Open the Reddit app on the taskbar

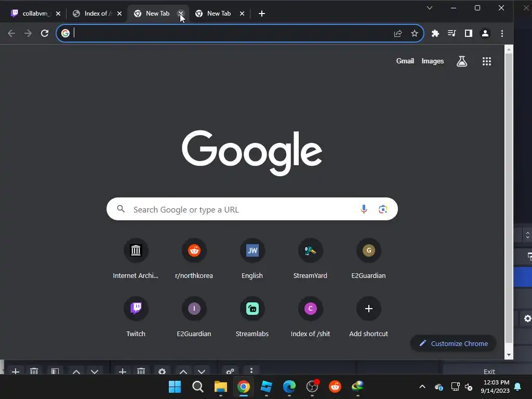pos(335,387)
